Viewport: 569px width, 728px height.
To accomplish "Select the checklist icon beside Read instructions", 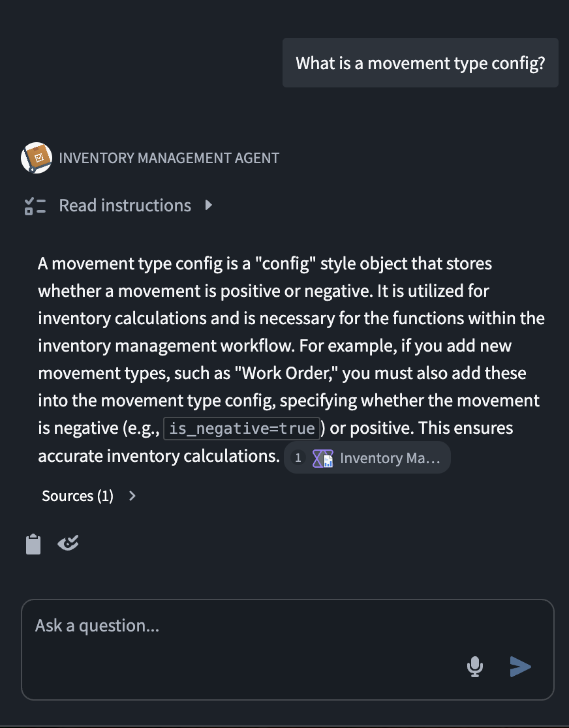I will click(35, 205).
